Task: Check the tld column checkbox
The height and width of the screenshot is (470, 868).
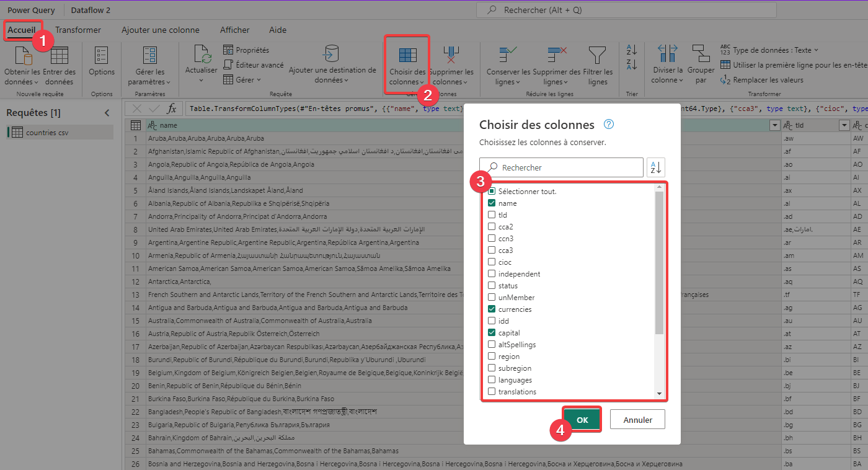Action: click(492, 215)
